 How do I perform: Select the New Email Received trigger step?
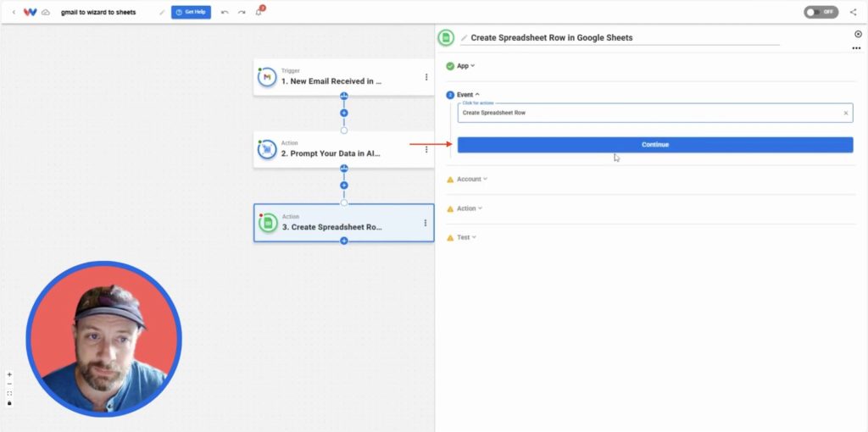pos(344,77)
